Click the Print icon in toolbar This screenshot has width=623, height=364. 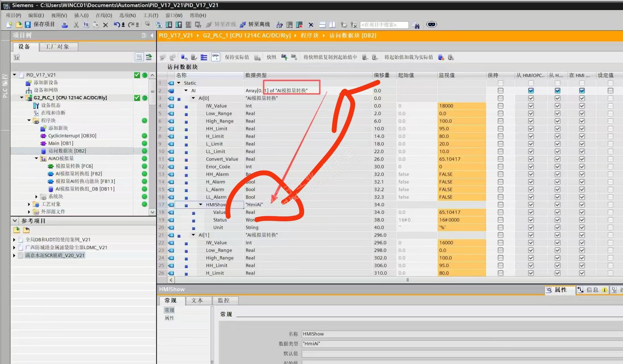[x=65, y=25]
